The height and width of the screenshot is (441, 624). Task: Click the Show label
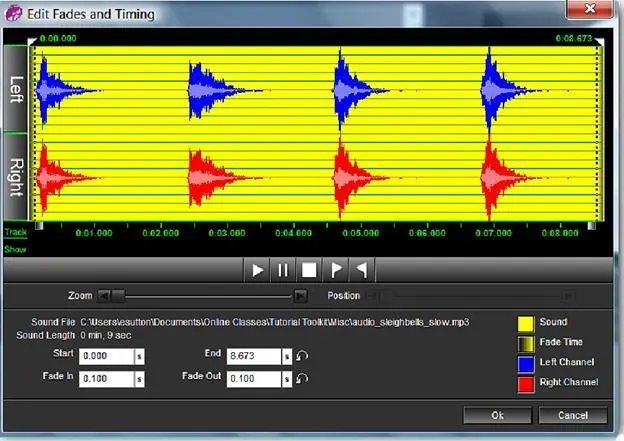[15, 250]
